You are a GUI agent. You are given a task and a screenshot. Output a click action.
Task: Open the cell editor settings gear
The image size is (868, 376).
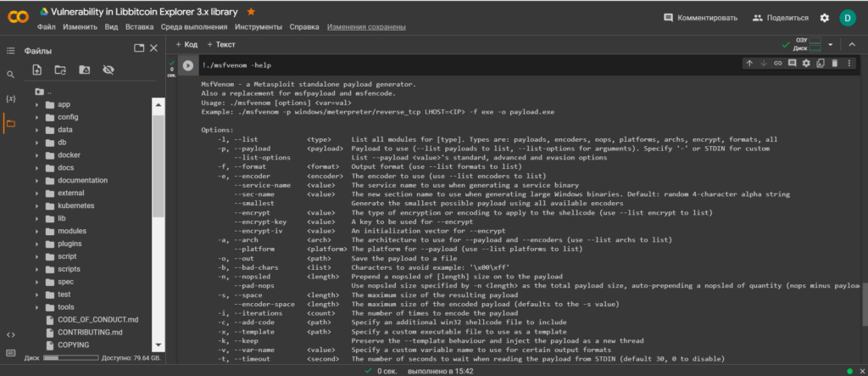coord(806,63)
